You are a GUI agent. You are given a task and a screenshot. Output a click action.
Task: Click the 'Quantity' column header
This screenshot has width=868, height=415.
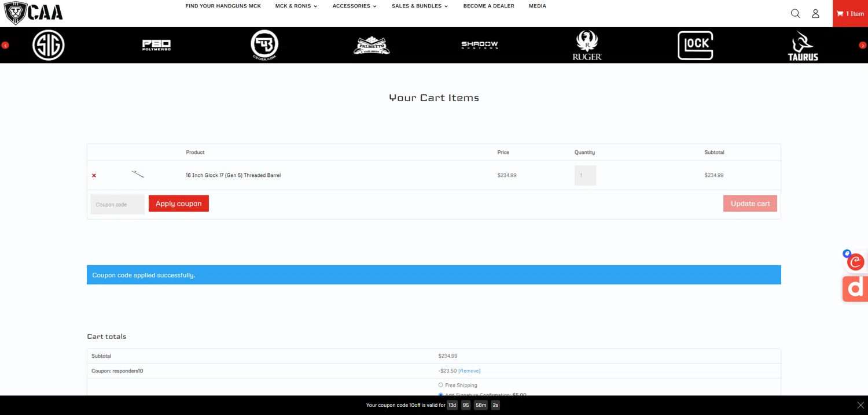pos(584,153)
